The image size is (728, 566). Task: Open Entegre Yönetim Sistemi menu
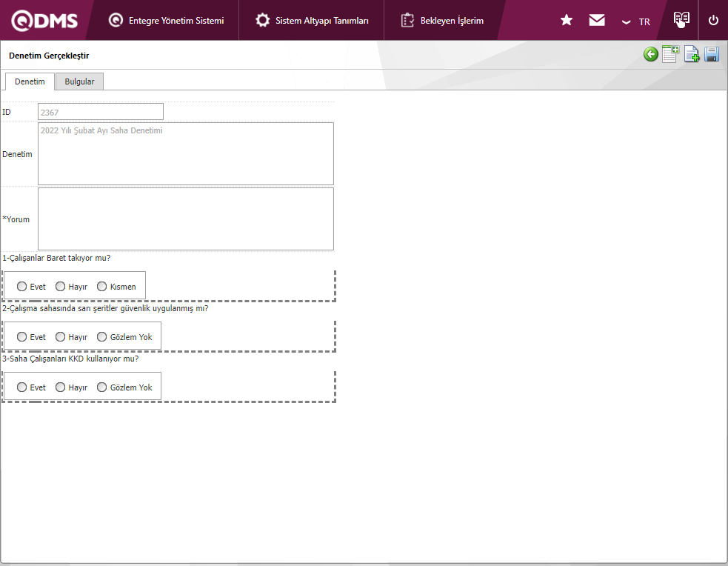167,21
